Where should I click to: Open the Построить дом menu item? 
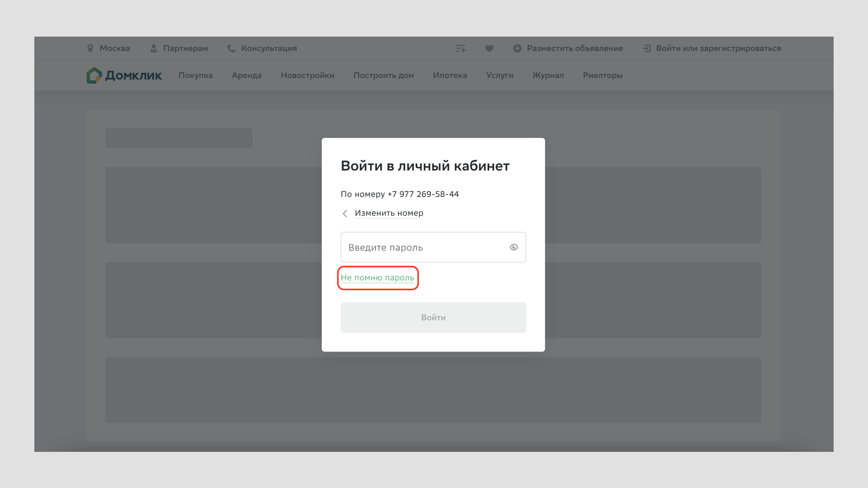pos(383,75)
